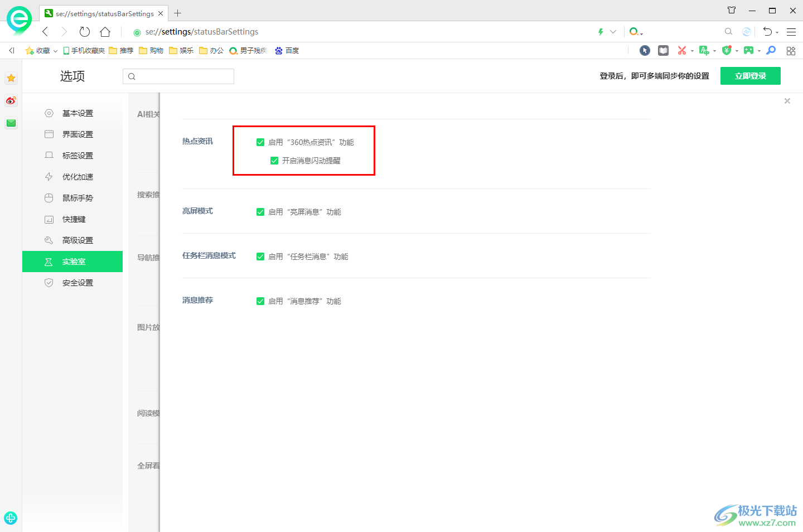803x532 pixels.
Task: Select 界面设置 in the settings menu
Action: pyautogui.click(x=72, y=134)
